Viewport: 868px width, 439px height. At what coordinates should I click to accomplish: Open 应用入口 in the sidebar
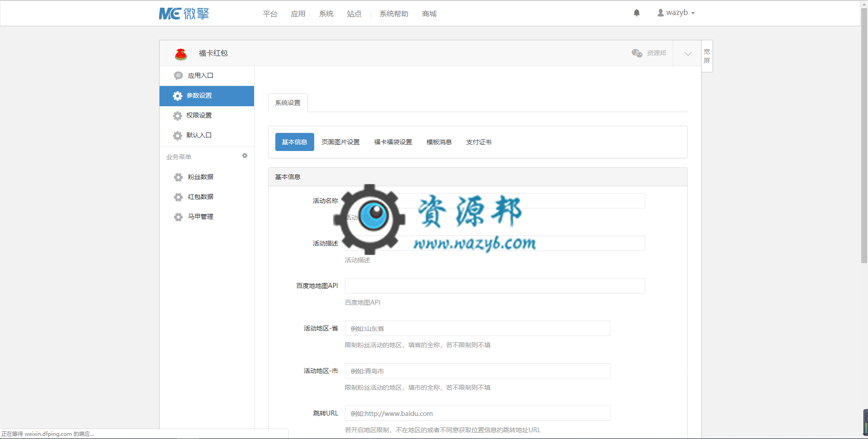point(207,76)
